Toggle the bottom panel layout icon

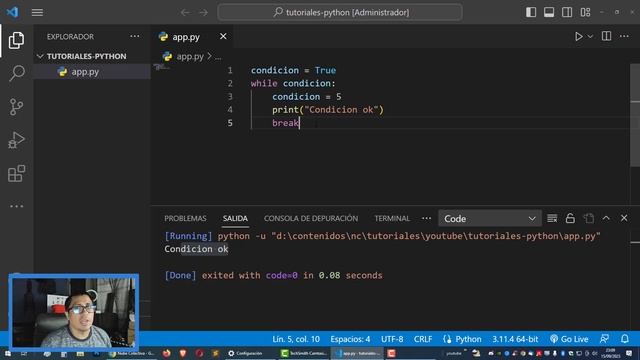coord(549,12)
